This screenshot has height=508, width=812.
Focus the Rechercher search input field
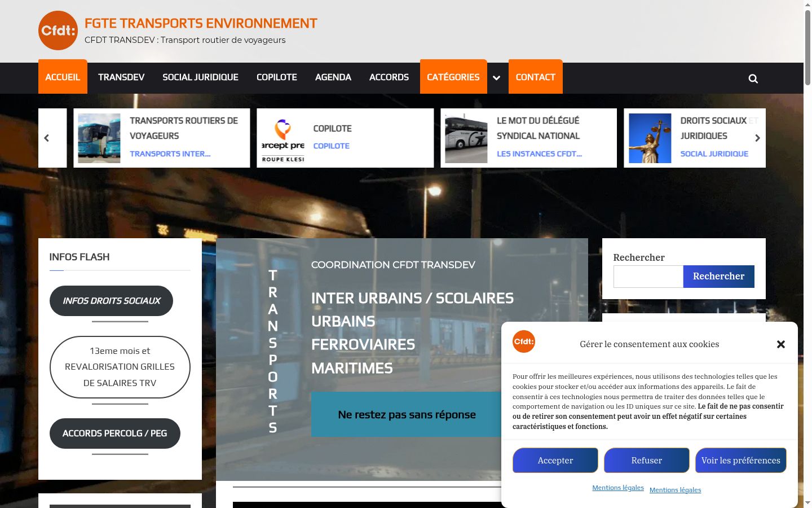point(648,277)
